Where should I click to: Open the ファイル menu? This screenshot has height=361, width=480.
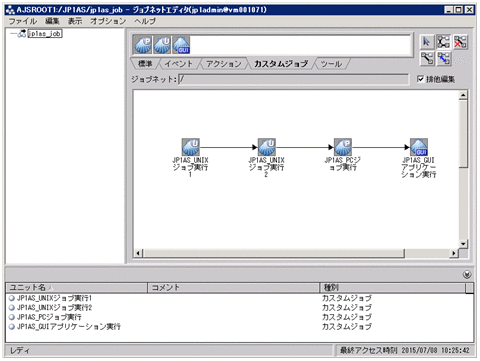click(23, 21)
